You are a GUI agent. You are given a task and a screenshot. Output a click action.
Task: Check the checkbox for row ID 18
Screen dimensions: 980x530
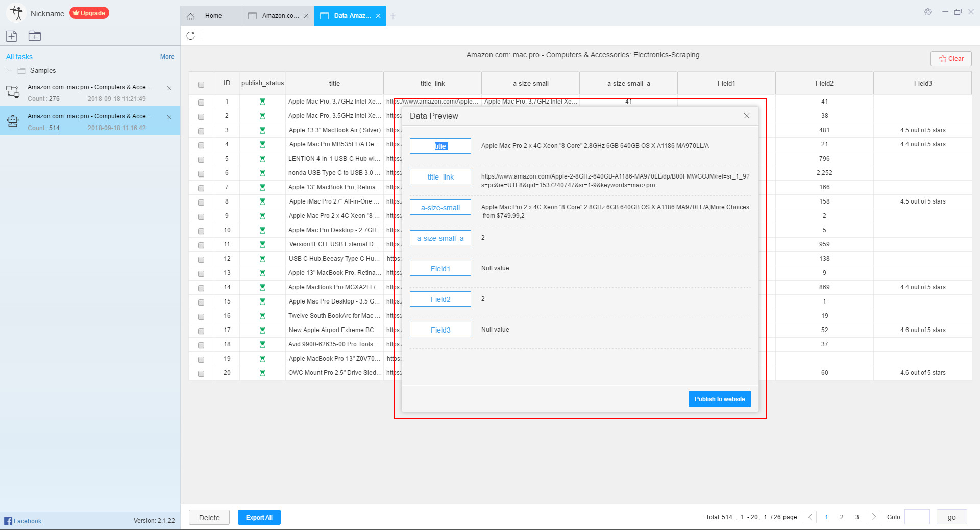201,345
